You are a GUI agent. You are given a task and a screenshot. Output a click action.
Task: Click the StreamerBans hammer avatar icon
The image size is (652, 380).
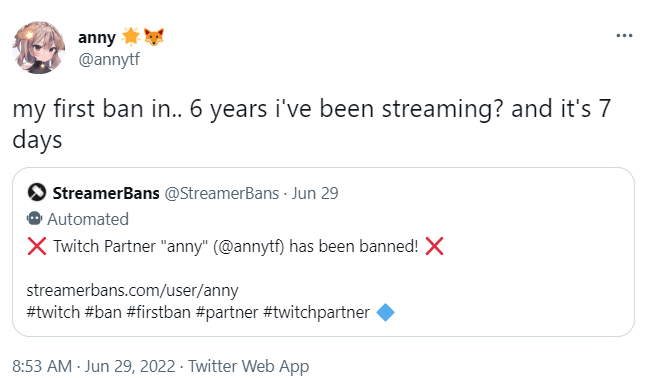[37, 193]
